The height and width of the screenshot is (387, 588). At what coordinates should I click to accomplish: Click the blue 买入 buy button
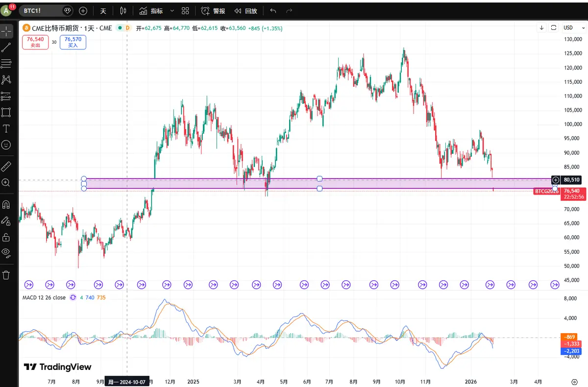point(73,42)
